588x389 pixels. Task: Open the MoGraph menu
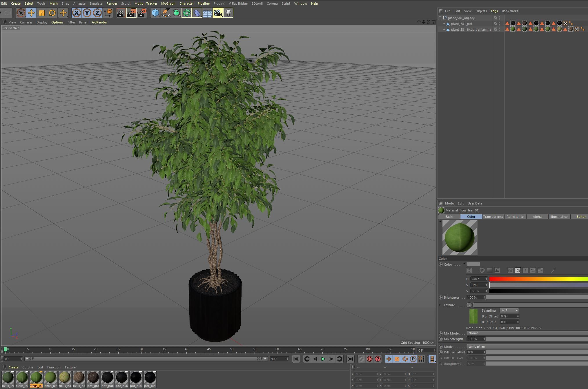pos(168,3)
